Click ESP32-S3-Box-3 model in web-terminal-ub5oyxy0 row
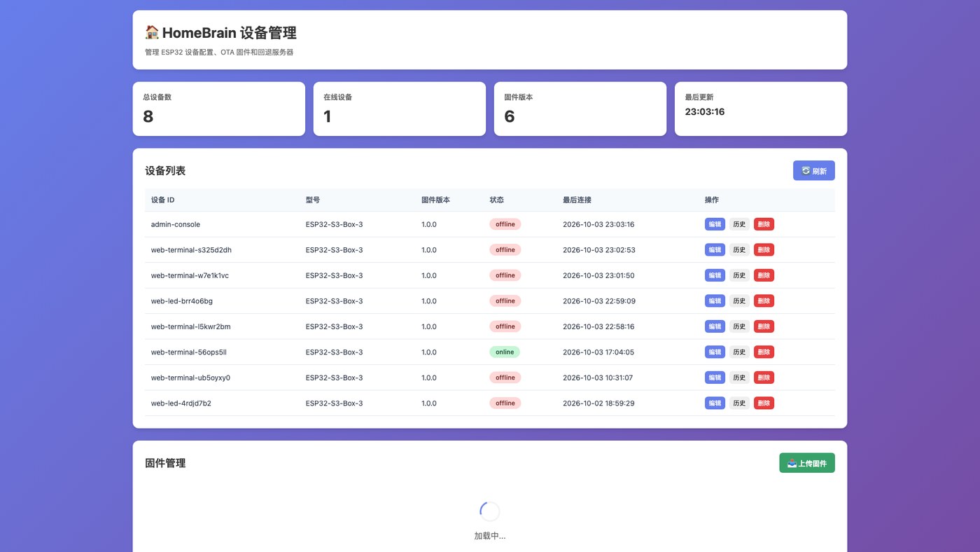 pyautogui.click(x=334, y=378)
